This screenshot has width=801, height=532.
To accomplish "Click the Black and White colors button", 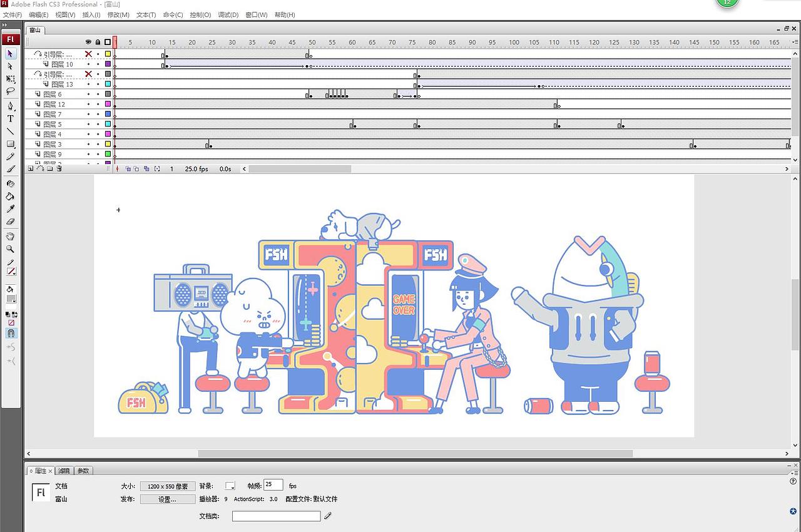I will click(8, 314).
